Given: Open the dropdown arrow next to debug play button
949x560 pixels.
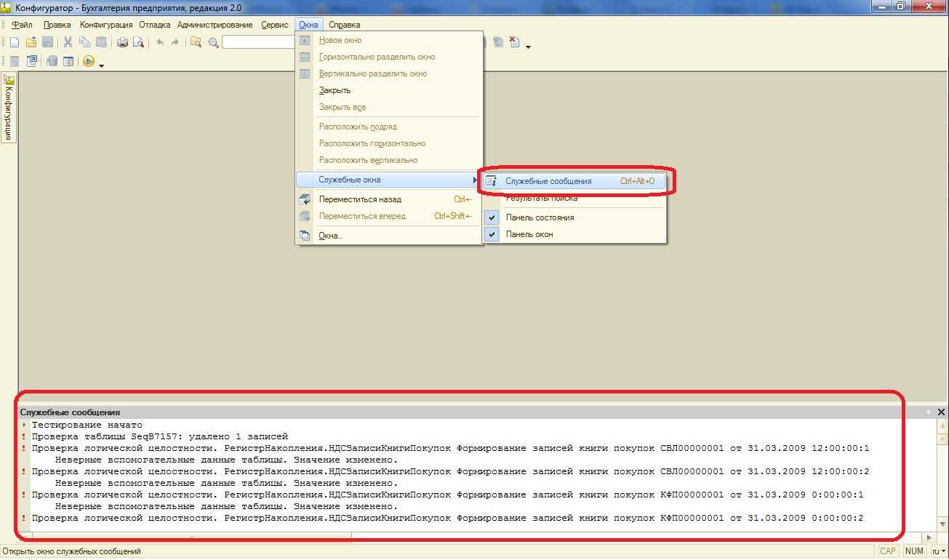Looking at the screenshot, I should tap(102, 65).
